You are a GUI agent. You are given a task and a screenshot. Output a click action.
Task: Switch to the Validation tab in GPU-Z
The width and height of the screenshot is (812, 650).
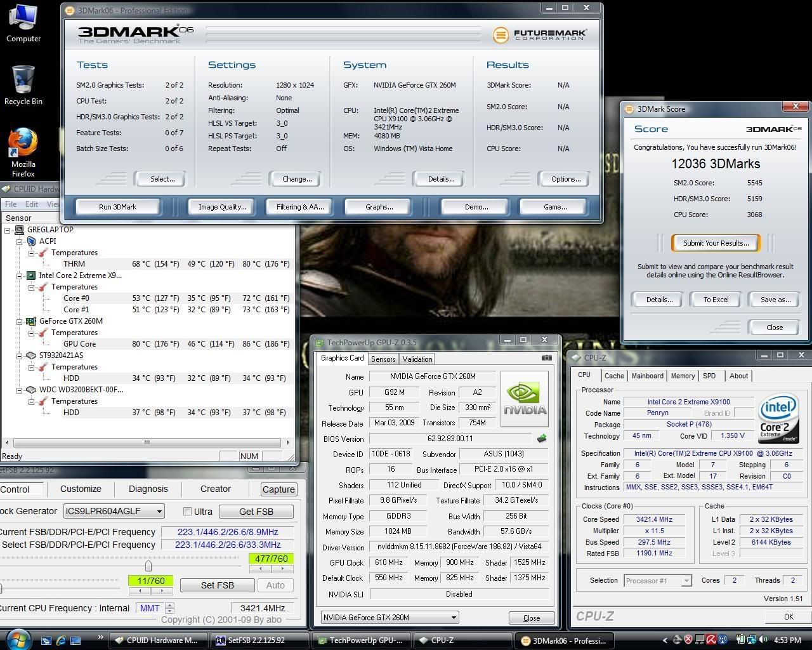point(417,359)
